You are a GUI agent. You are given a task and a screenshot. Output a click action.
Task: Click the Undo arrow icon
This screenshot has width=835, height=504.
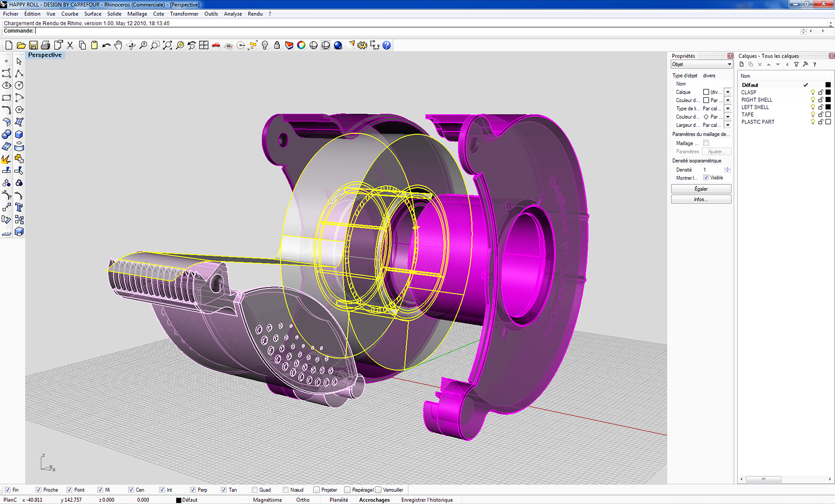tap(106, 45)
